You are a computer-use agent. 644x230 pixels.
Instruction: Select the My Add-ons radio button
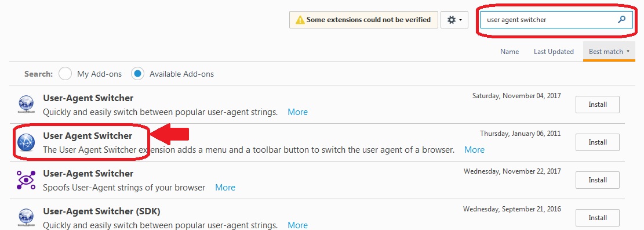pos(66,74)
